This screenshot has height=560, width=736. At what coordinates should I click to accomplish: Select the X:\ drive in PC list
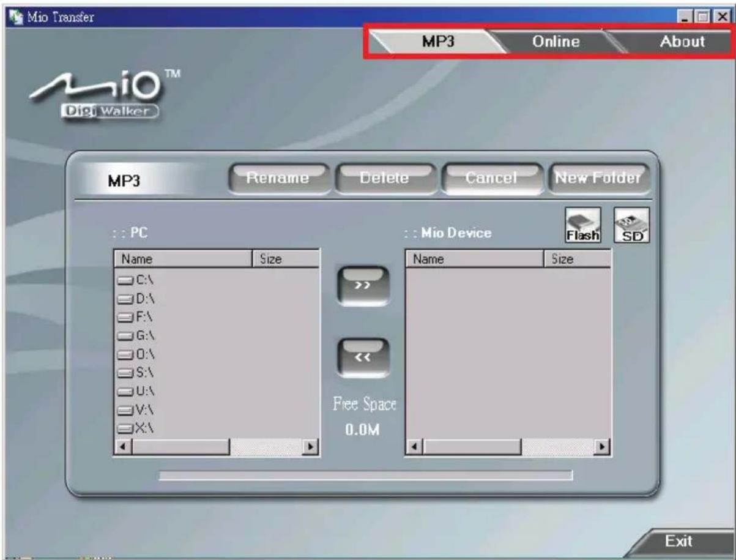pyautogui.click(x=136, y=428)
